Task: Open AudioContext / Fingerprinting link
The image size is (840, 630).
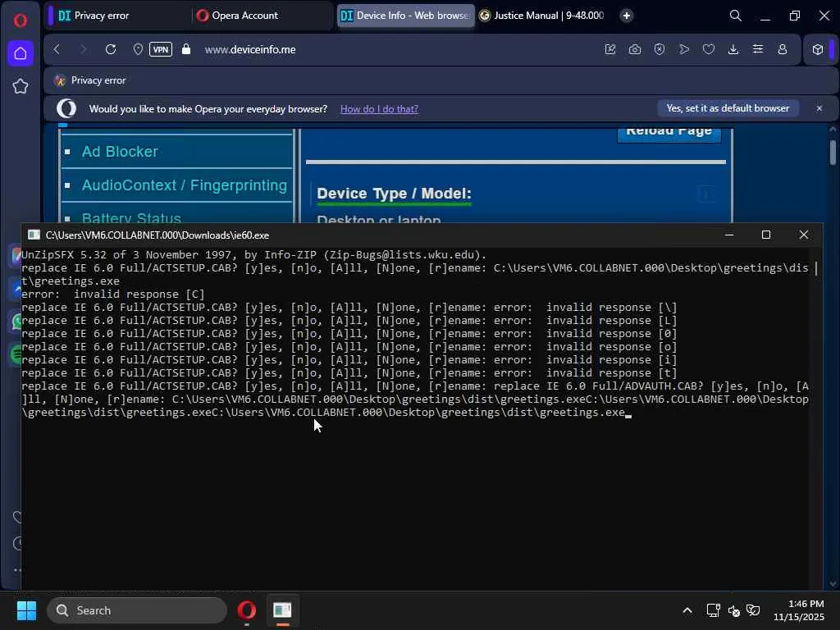Action: coord(185,185)
